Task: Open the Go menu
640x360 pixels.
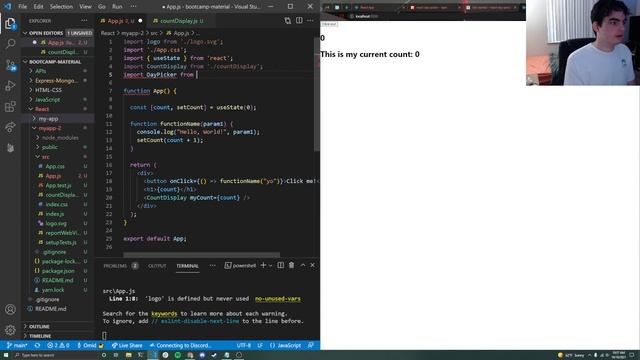Action: coord(102,7)
